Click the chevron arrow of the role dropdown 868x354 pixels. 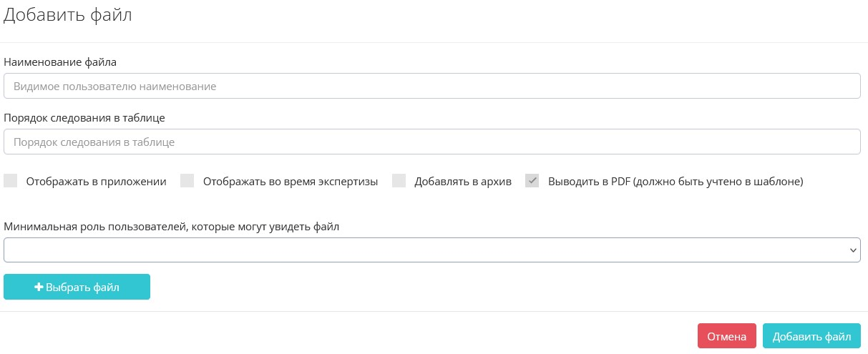tap(852, 250)
